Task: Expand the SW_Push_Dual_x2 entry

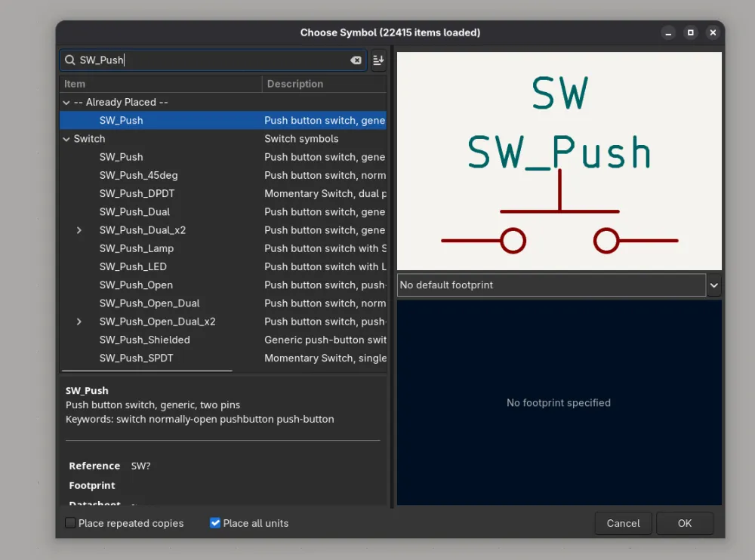Action: click(79, 230)
